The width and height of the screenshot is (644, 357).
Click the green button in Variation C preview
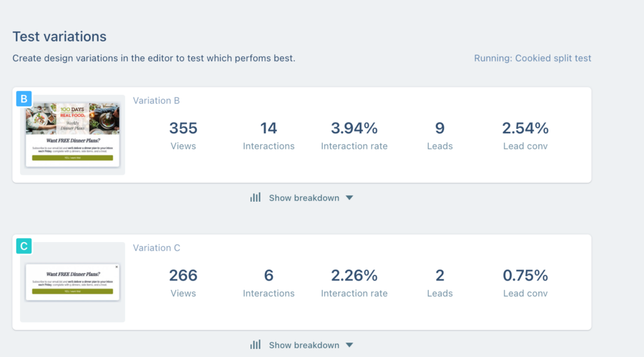[72, 292]
